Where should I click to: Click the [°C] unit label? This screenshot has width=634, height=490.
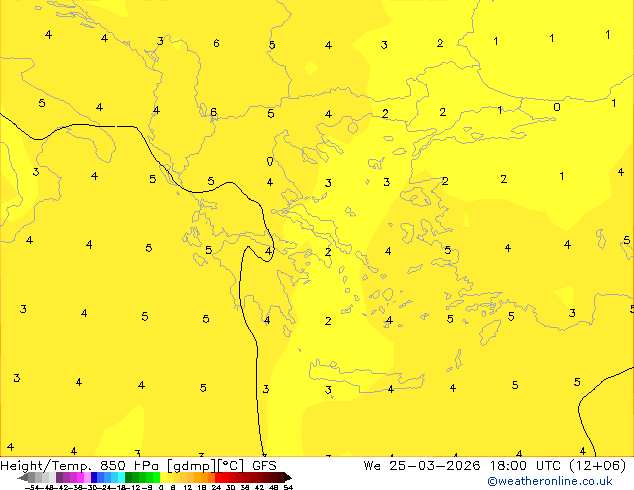click(x=231, y=466)
